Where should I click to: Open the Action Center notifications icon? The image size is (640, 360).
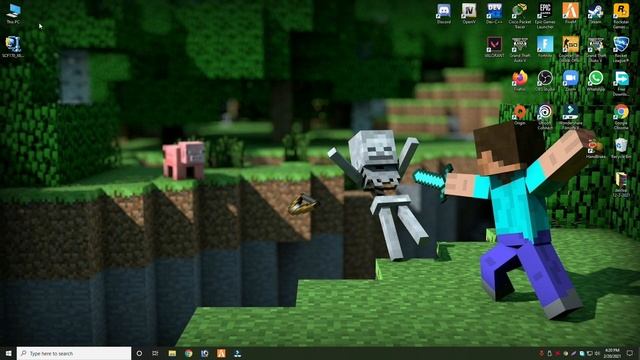(x=630, y=353)
